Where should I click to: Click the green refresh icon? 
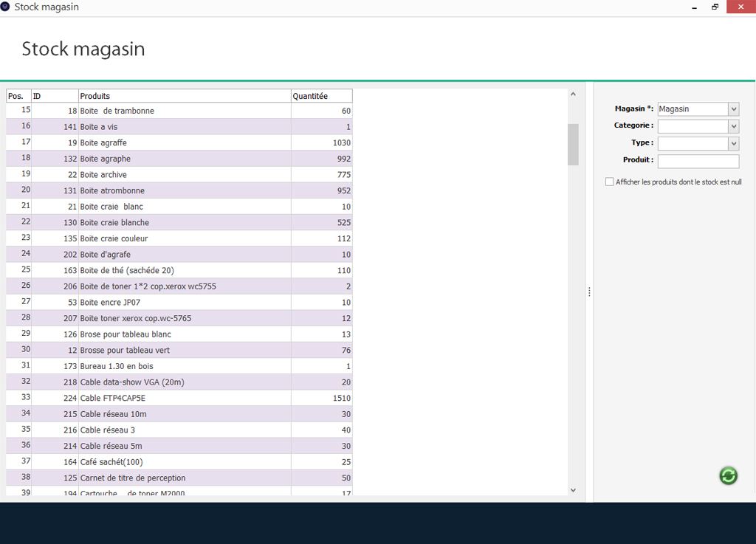728,476
